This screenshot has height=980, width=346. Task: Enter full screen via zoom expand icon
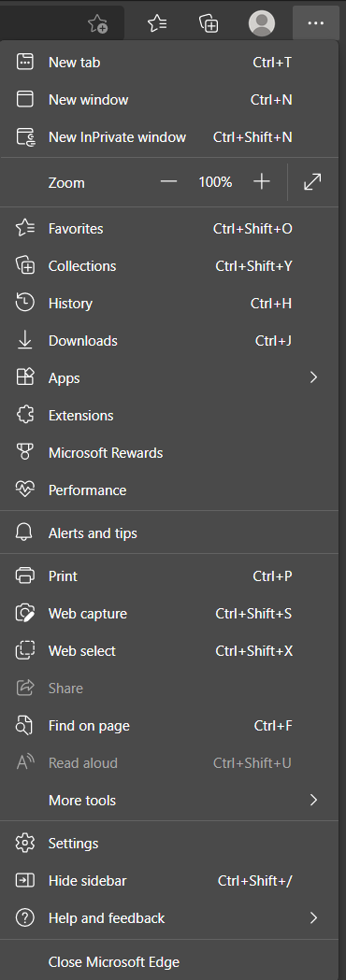pyautogui.click(x=312, y=182)
